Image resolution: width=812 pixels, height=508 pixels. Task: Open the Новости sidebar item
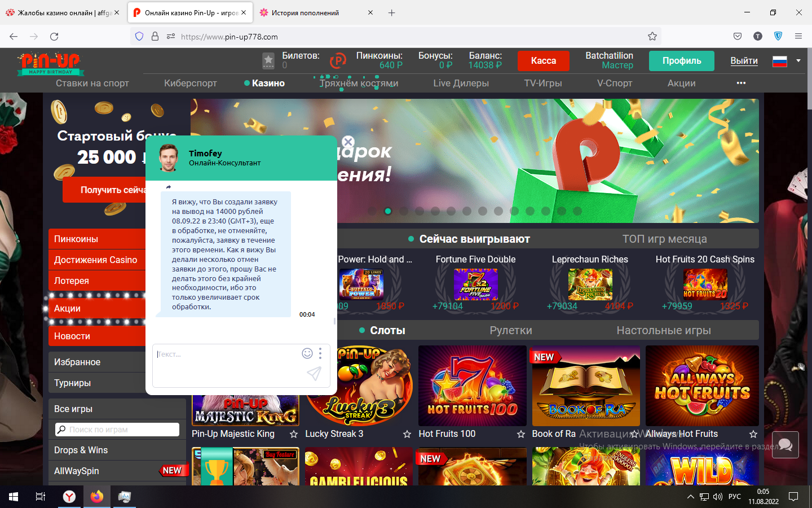click(x=97, y=336)
